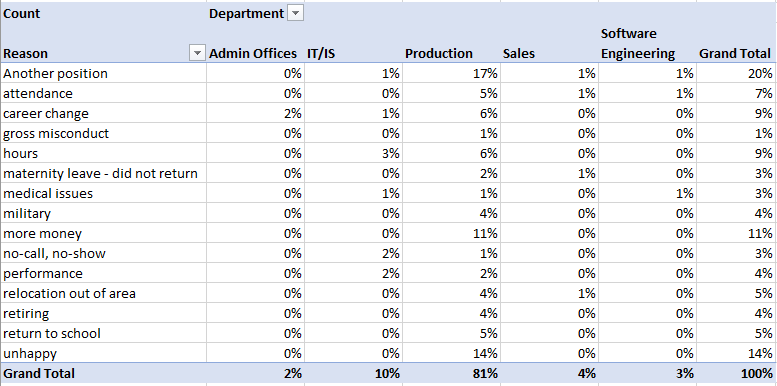
Task: Click IT/IS 1% in Another position row
Action: tap(353, 73)
